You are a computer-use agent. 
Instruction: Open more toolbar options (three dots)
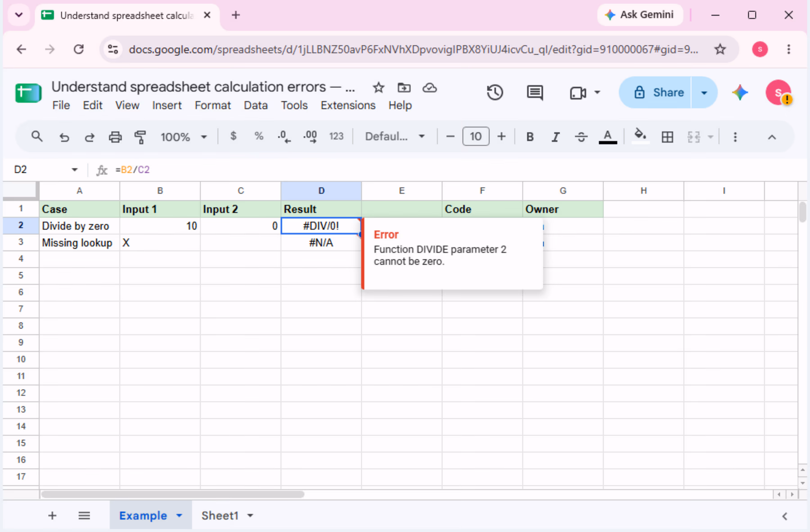(x=735, y=137)
